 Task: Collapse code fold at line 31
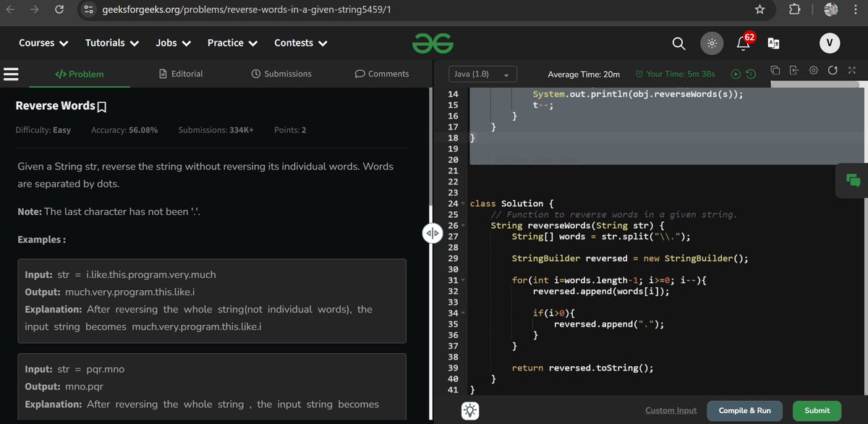(462, 281)
